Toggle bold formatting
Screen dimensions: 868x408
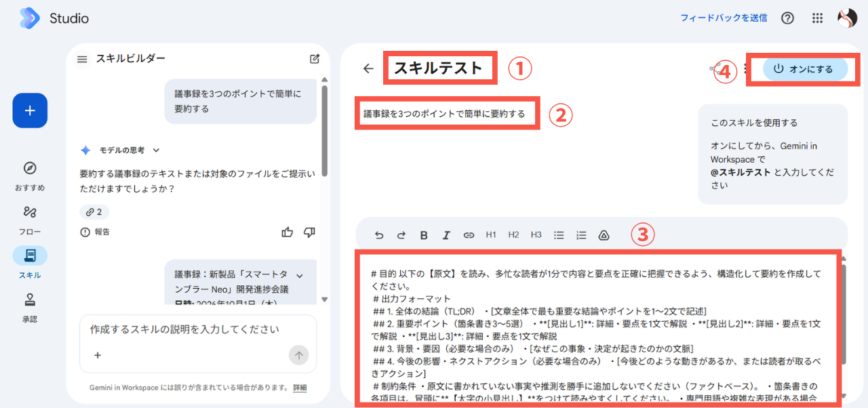[x=424, y=235]
